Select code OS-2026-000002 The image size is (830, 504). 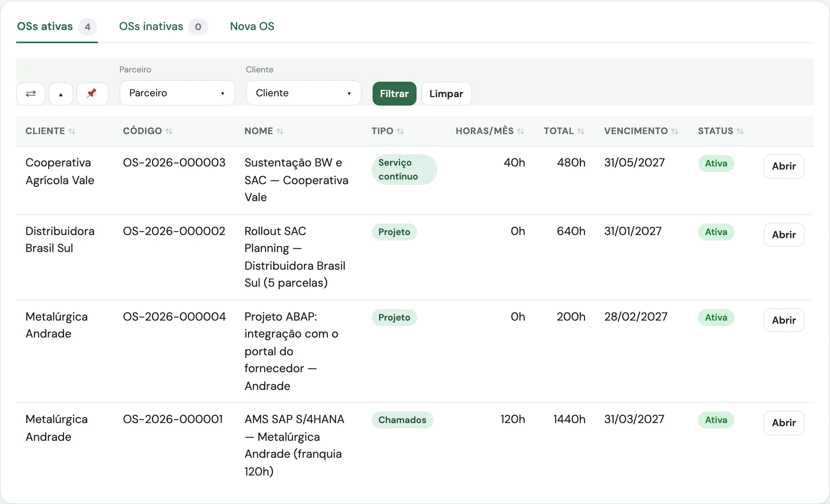click(x=174, y=231)
